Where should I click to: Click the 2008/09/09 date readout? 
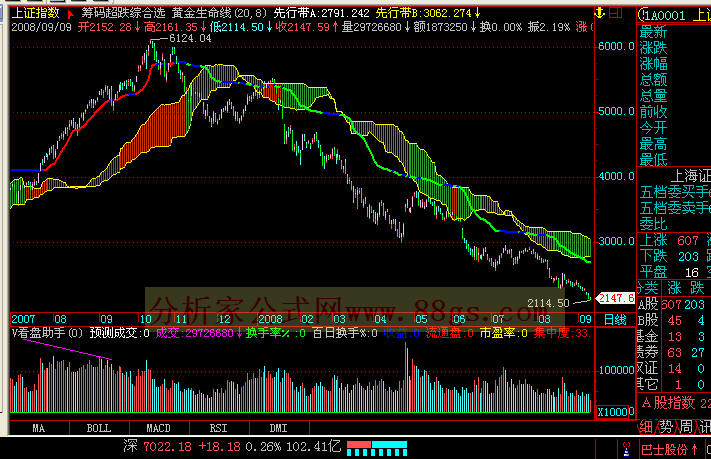(x=41, y=27)
